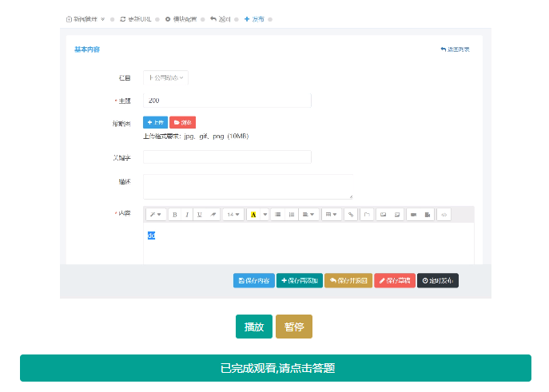The height and width of the screenshot is (392, 549).
Task: Open the font size 14 dropdown
Action: 233,214
